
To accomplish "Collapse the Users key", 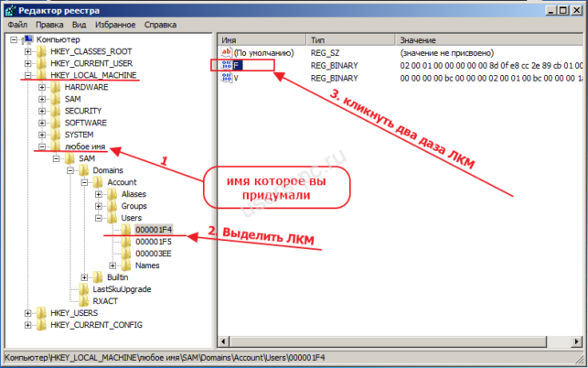I will [x=99, y=218].
